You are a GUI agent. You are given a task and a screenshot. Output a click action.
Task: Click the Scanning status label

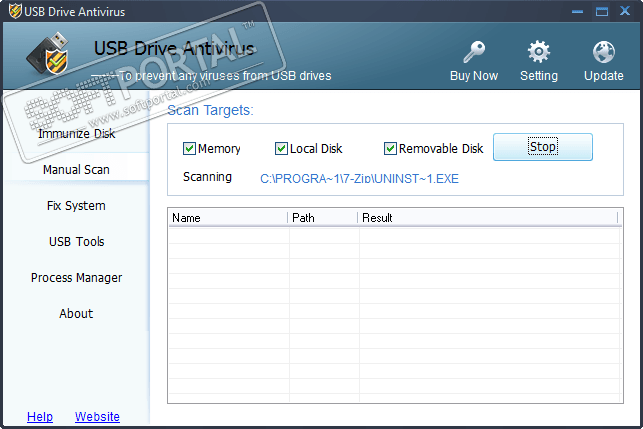pos(207,177)
